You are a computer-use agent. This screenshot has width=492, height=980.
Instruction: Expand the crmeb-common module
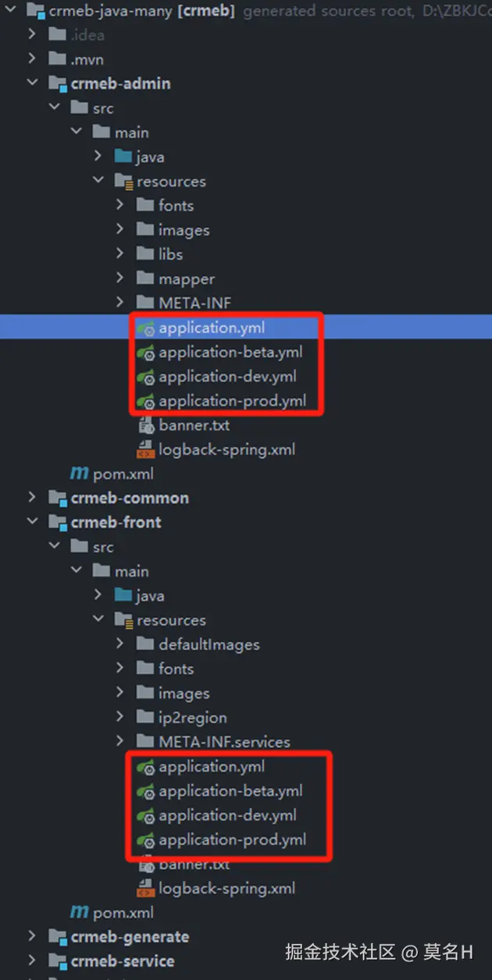coord(31,498)
